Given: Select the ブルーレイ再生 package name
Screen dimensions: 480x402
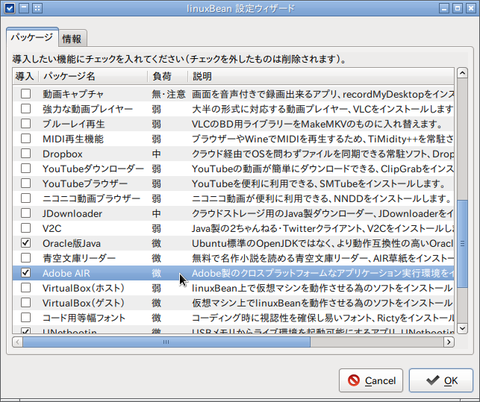Looking at the screenshot, I should [74, 124].
